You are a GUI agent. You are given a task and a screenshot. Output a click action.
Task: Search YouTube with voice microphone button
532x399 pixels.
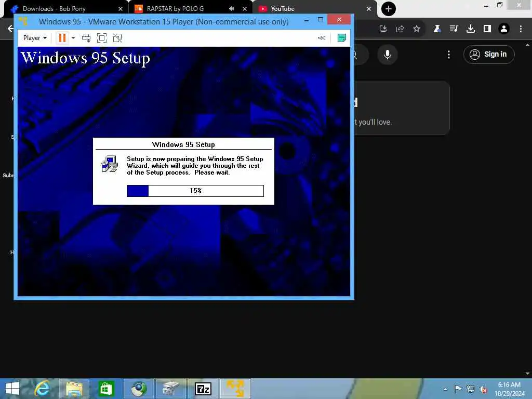point(388,55)
